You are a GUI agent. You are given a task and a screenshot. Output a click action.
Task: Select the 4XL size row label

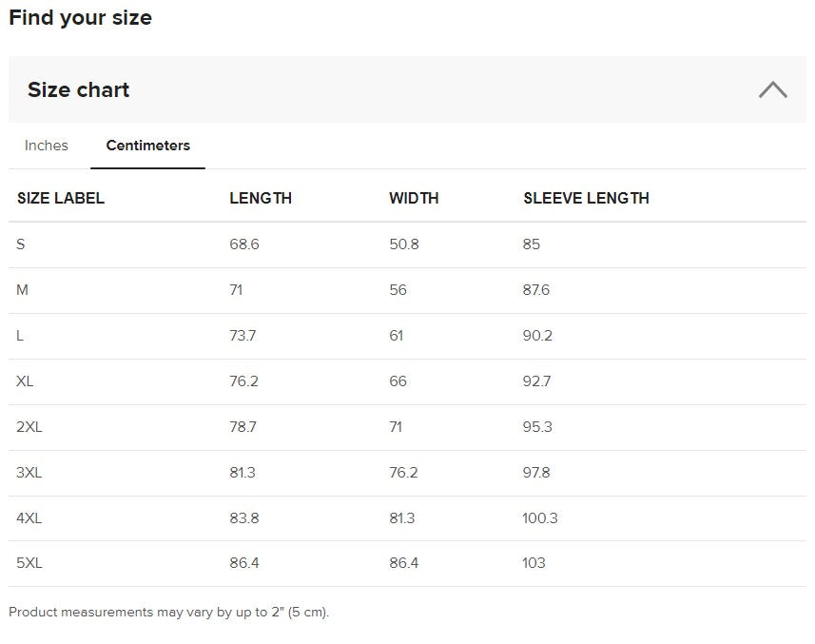click(29, 518)
